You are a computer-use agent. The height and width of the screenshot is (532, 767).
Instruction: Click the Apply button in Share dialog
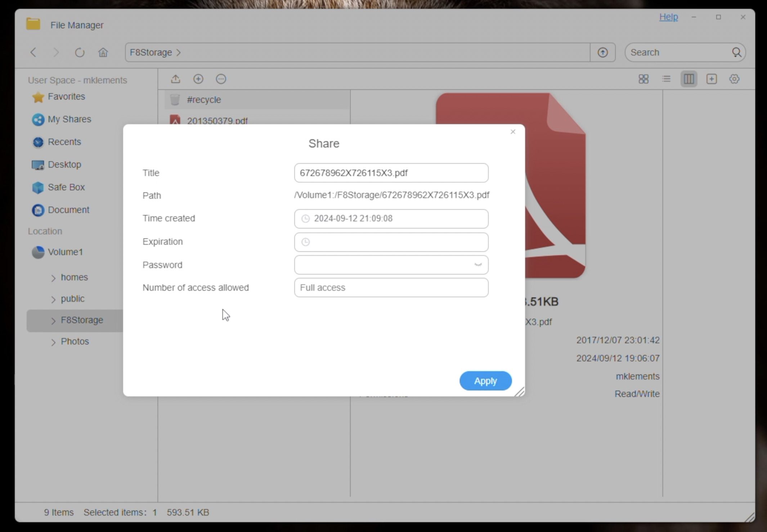tap(485, 381)
